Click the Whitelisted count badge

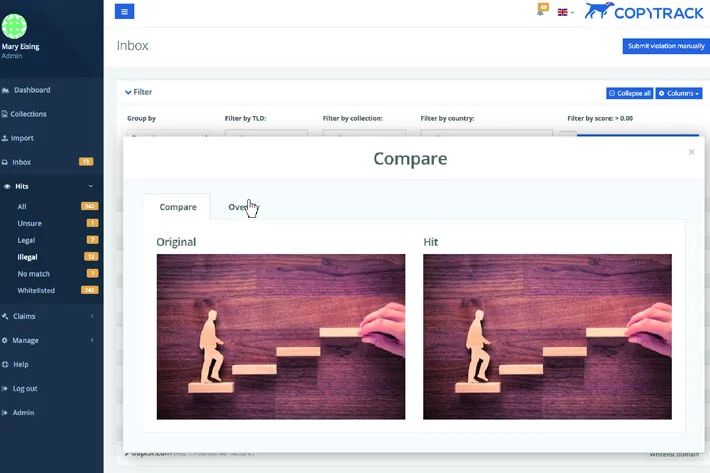pos(90,290)
